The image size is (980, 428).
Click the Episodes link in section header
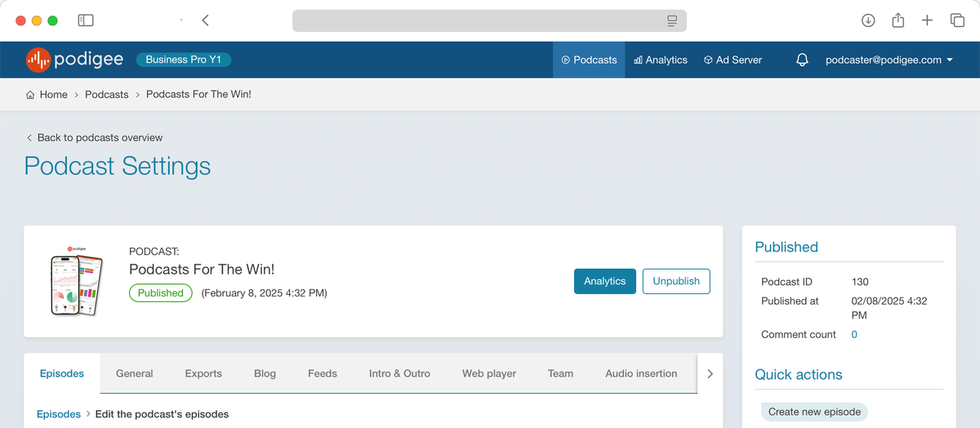(x=59, y=414)
